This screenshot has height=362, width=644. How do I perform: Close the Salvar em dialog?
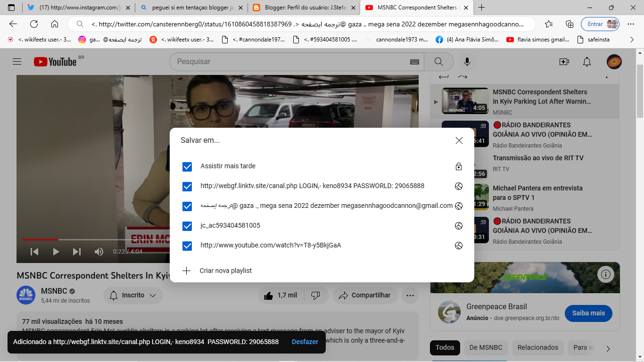(459, 140)
